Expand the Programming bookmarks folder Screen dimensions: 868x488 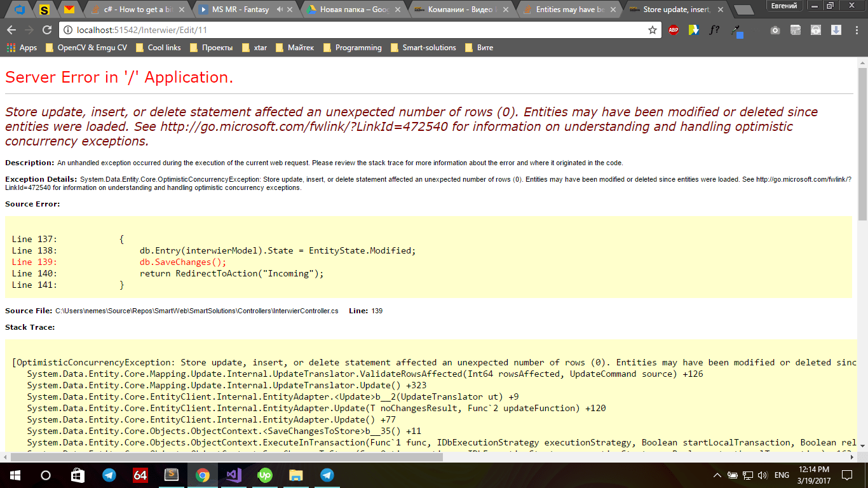tap(358, 47)
